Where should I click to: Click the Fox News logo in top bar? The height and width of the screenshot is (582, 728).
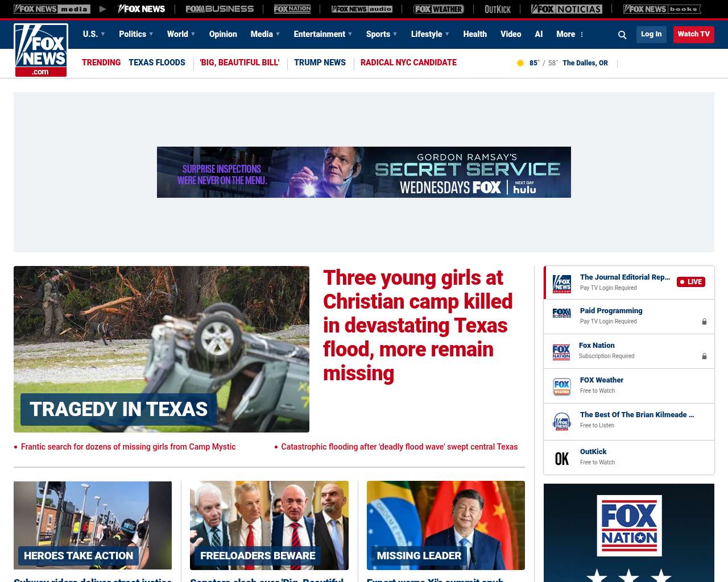[141, 9]
